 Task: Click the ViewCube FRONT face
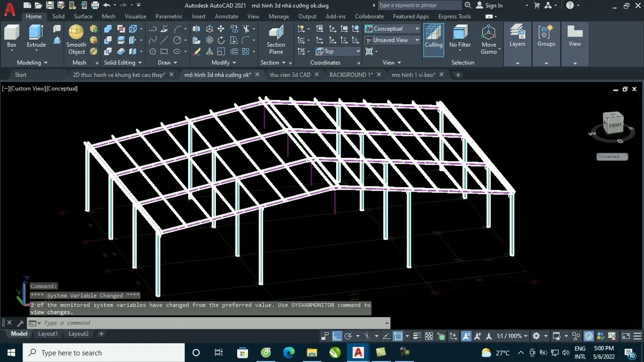coord(614,125)
